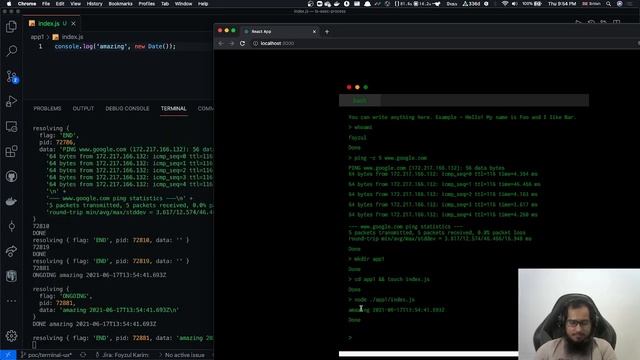Click Jira: Foyzul Karim status item

point(122,355)
